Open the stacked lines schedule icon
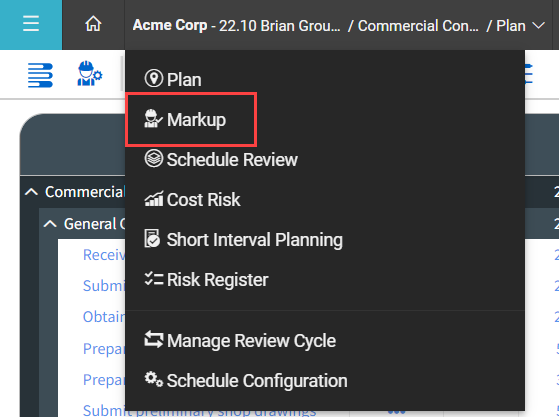This screenshot has height=417, width=559. point(40,75)
